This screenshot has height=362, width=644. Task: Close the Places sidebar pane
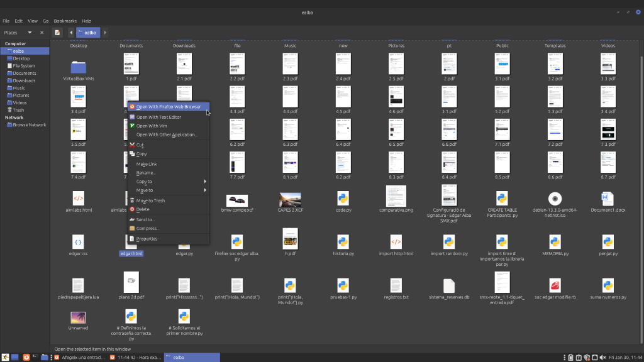pyautogui.click(x=42, y=32)
